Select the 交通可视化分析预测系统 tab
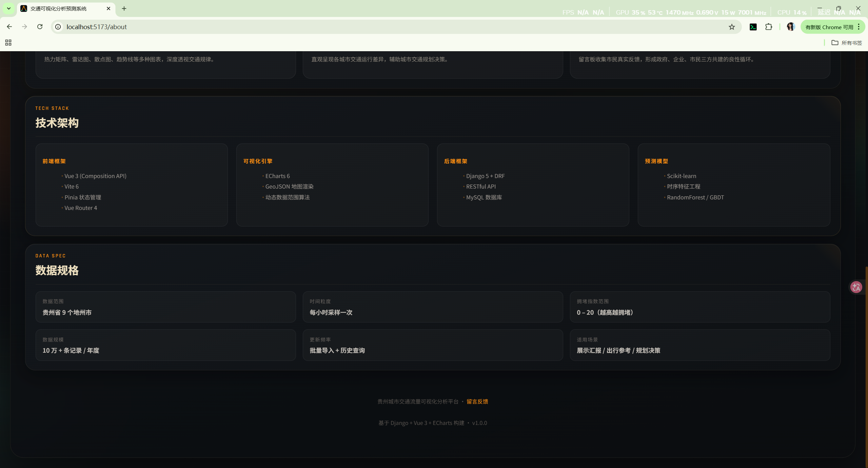The width and height of the screenshot is (868, 468). [x=58, y=8]
